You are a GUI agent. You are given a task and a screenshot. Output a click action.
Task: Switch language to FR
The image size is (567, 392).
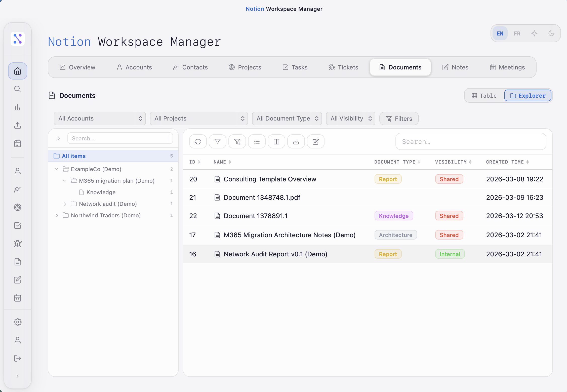tap(517, 33)
